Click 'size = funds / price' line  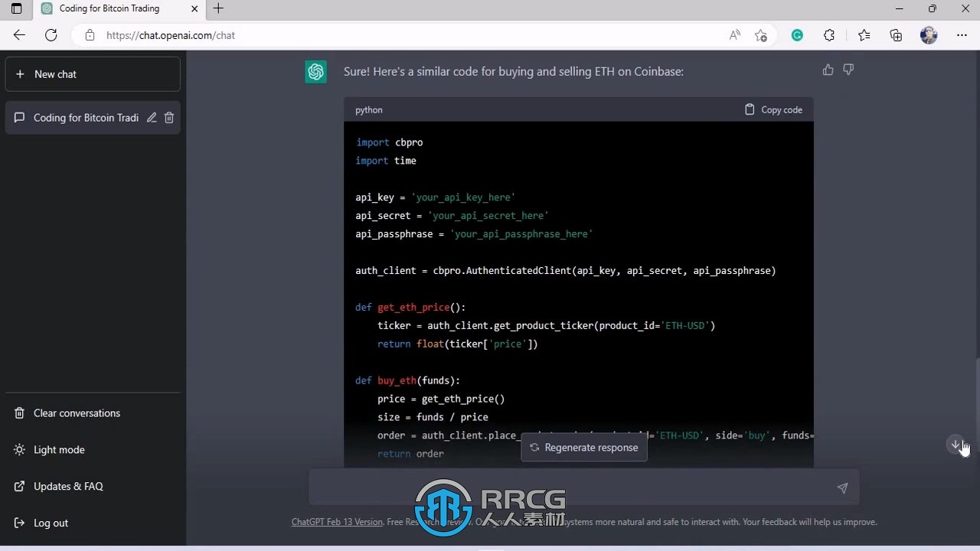(433, 418)
